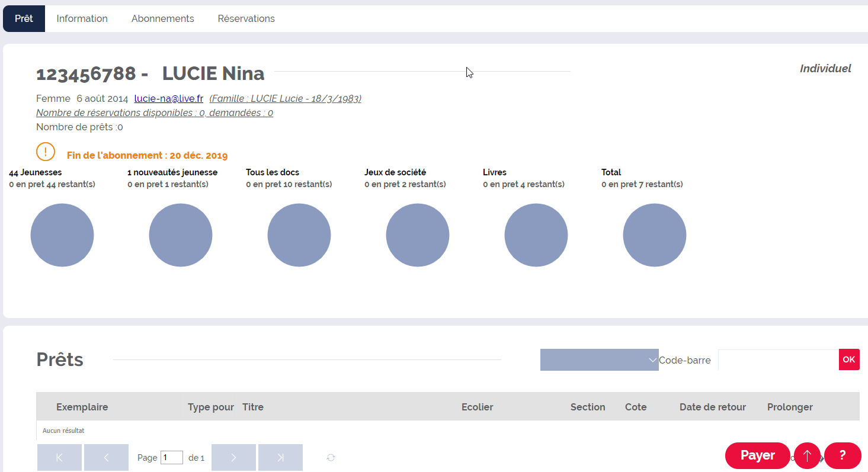Go to the next loans page
The image size is (868, 472).
coord(233,457)
